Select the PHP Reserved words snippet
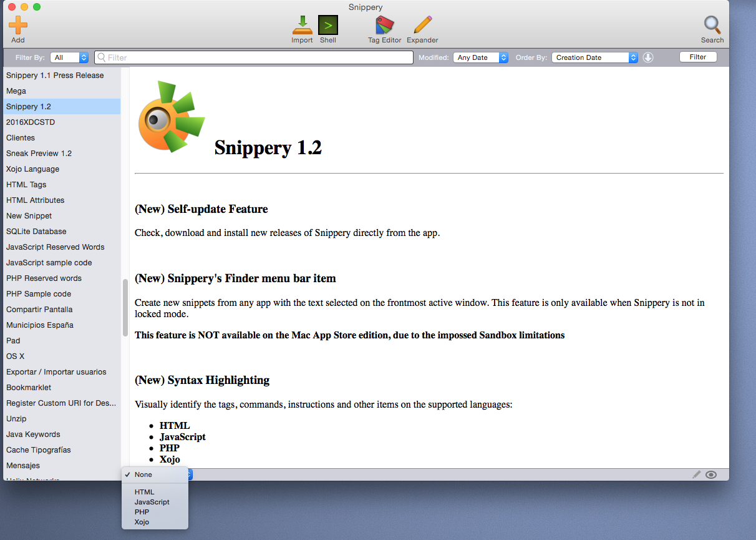Image resolution: width=756 pixels, height=540 pixels. tap(62, 278)
